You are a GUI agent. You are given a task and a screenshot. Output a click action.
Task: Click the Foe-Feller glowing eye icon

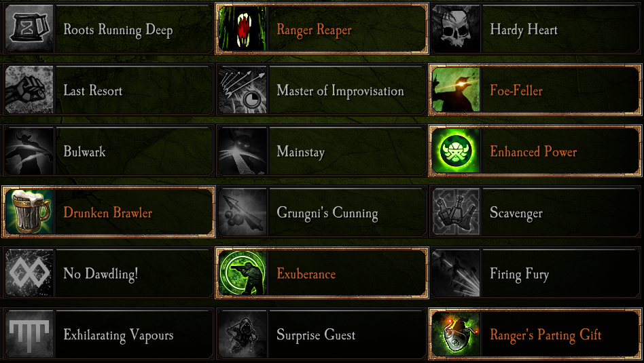[455, 90]
